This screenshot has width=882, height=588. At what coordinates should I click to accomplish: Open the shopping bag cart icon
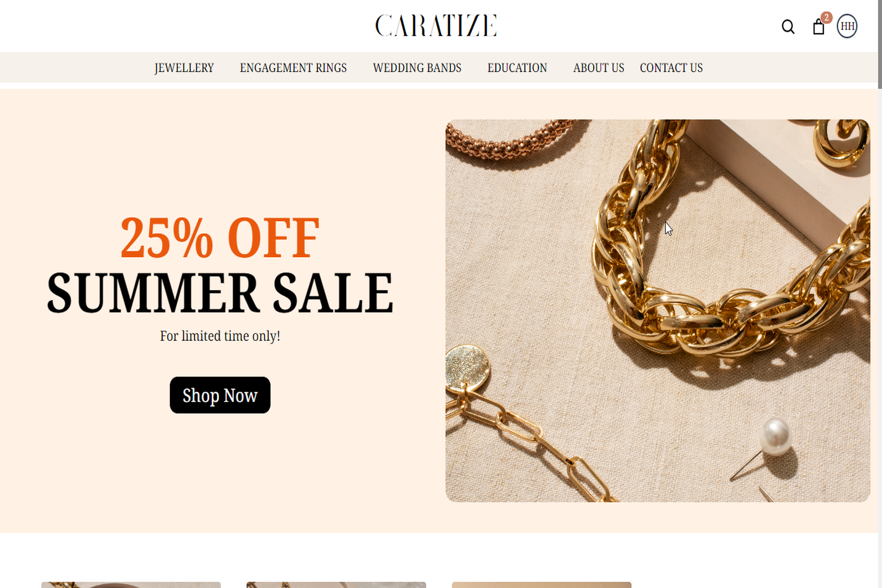pos(819,27)
